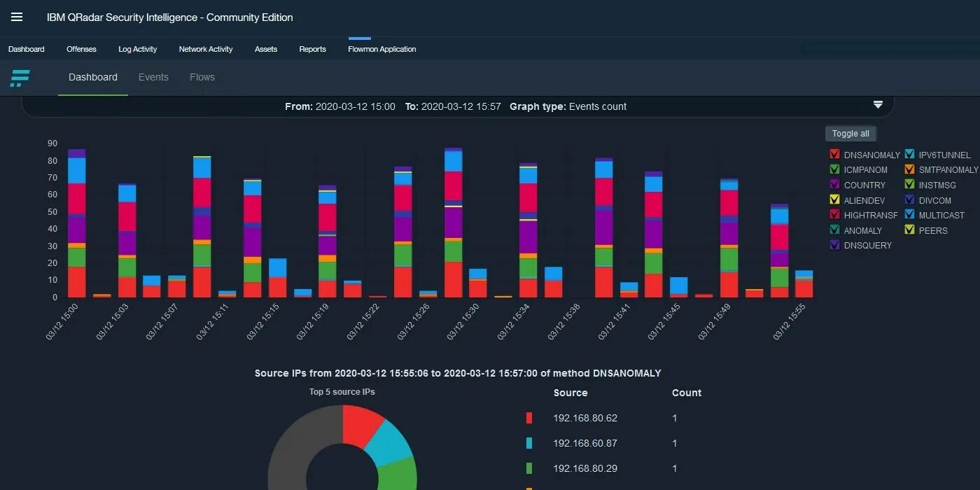The image size is (980, 490).
Task: Open the Reports tab
Action: 313,49
